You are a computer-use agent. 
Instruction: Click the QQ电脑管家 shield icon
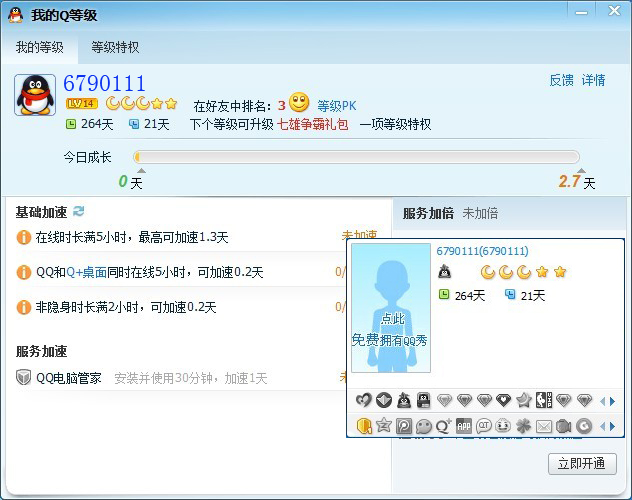(x=23, y=377)
